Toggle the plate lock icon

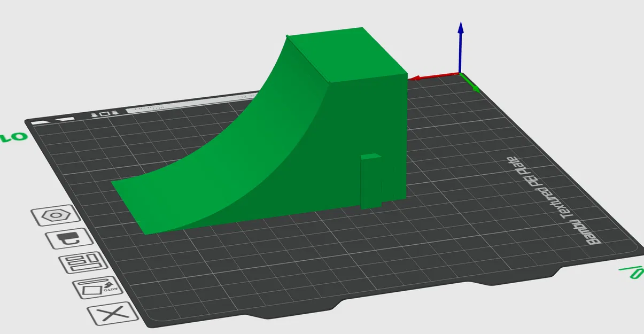[69, 239]
